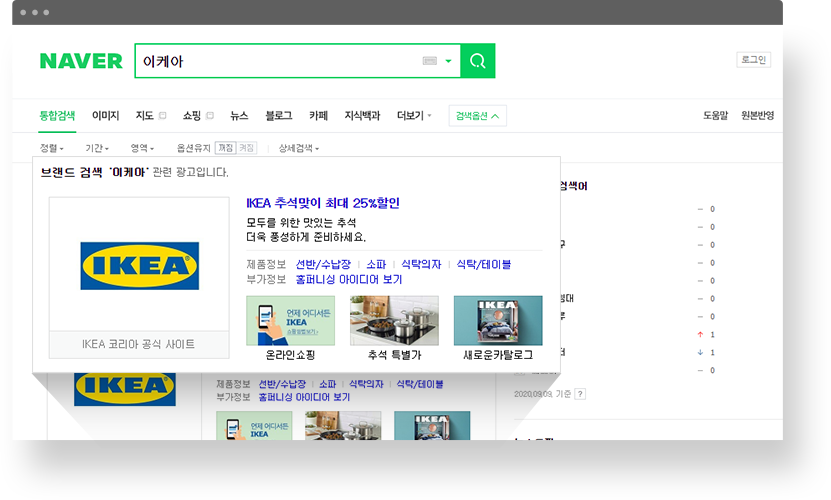Open the 영역 dropdown
831x500 pixels.
[x=142, y=148]
